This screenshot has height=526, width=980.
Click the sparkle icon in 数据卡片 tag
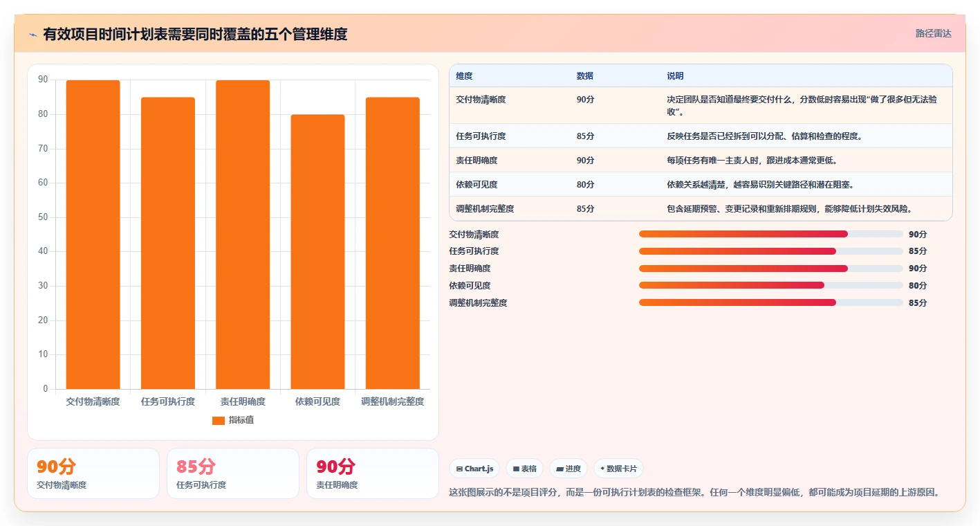click(x=602, y=469)
